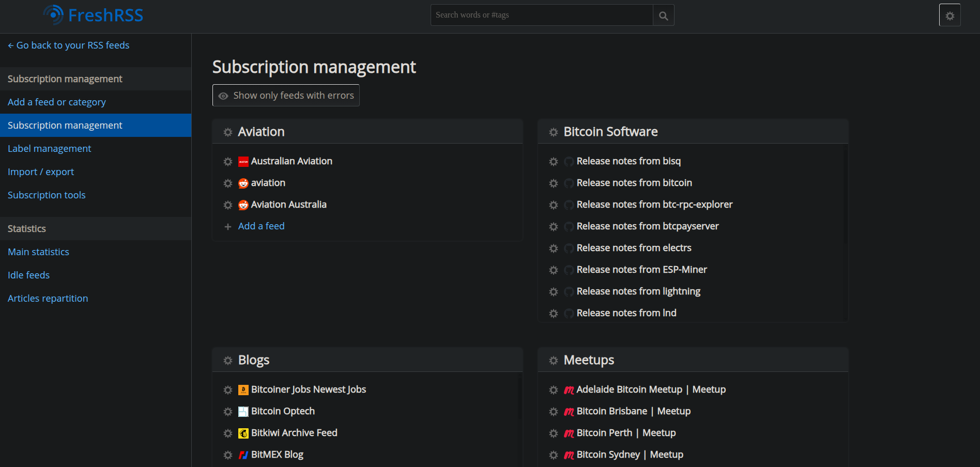Image resolution: width=980 pixels, height=467 pixels.
Task: Open Bitcoin Sydney Meetup feed
Action: click(630, 455)
